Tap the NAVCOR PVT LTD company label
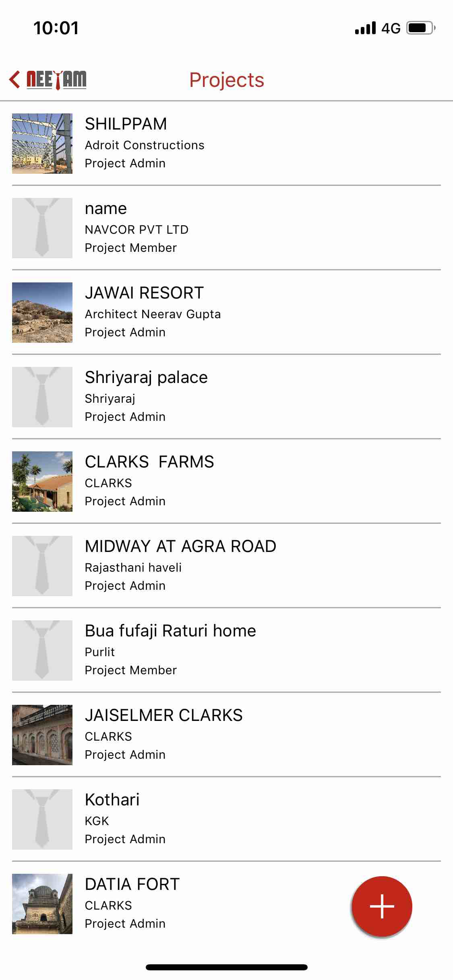Image resolution: width=453 pixels, height=980 pixels. (x=137, y=230)
